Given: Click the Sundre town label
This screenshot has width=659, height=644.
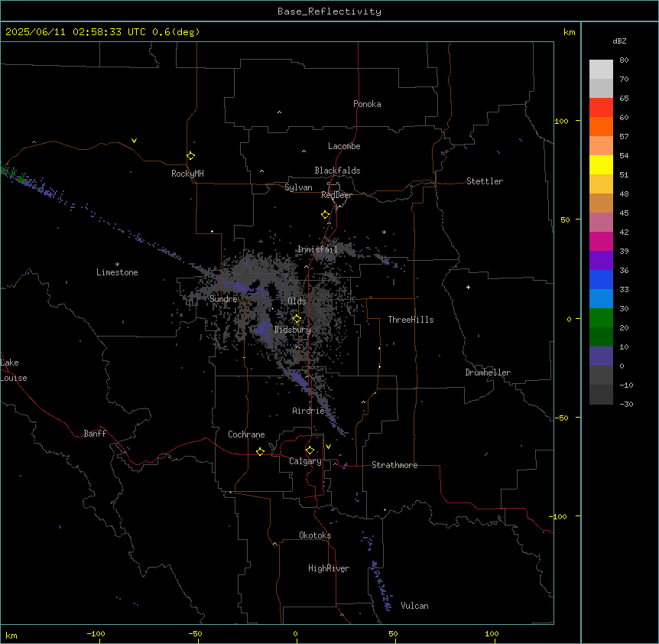Looking at the screenshot, I should [223, 299].
